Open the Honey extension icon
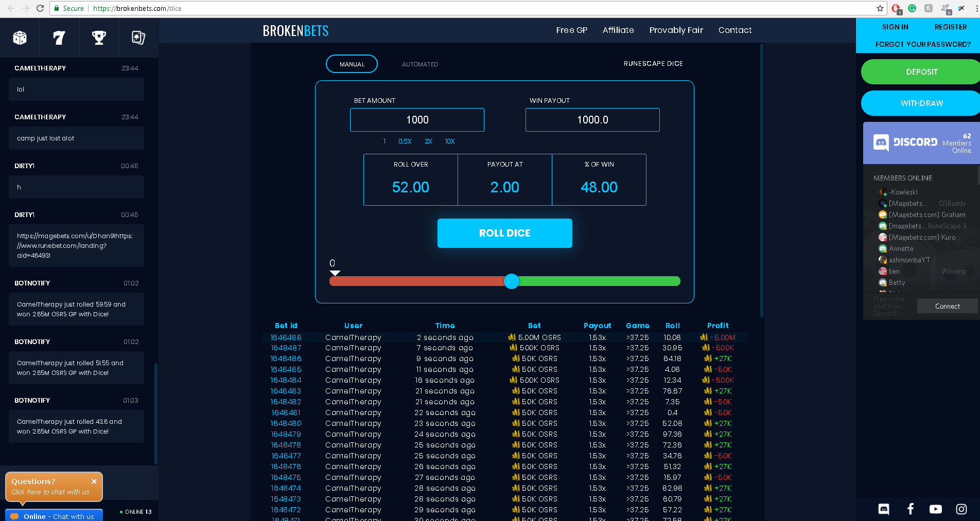Viewport: 980px width, 521px height. pos(929,8)
